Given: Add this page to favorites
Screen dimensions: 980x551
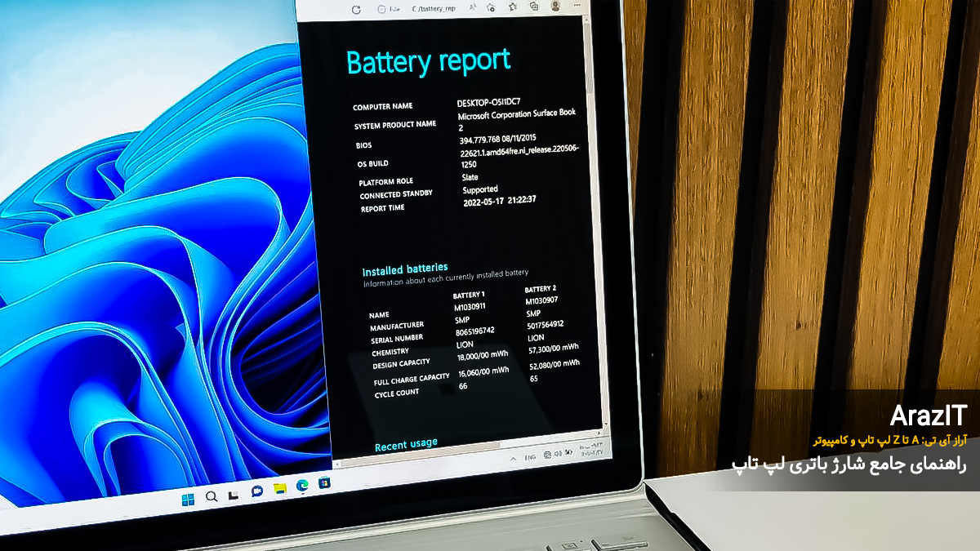Looking at the screenshot, I should pyautogui.click(x=490, y=7).
